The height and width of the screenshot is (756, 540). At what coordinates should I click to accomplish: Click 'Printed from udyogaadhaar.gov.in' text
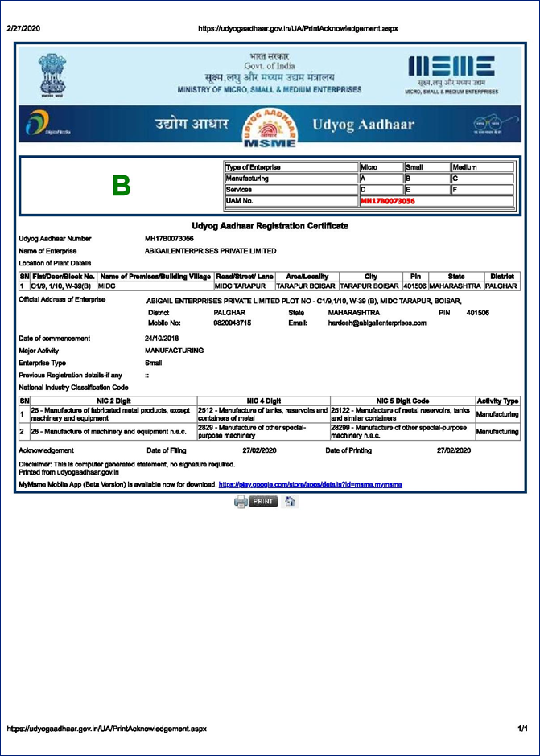[68, 473]
